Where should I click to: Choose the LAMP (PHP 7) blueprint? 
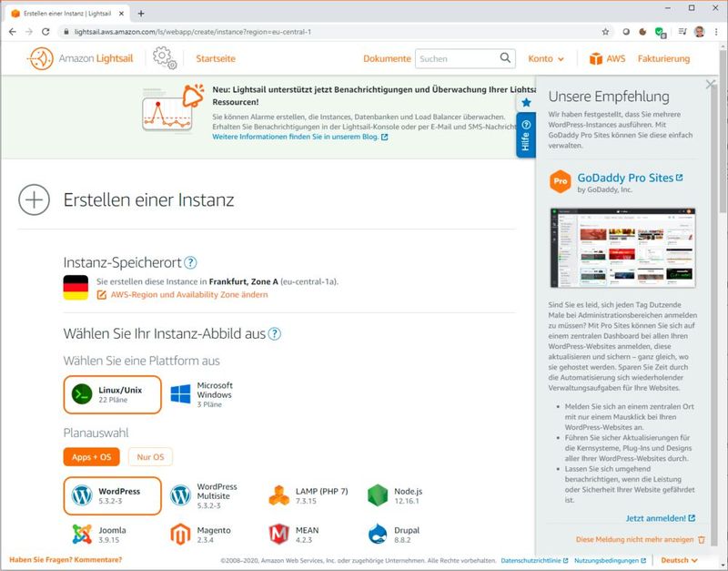tap(308, 495)
